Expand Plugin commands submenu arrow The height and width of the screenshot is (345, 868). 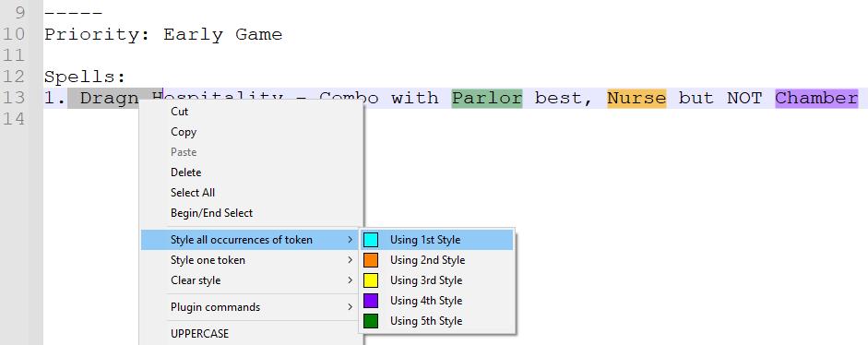point(350,307)
